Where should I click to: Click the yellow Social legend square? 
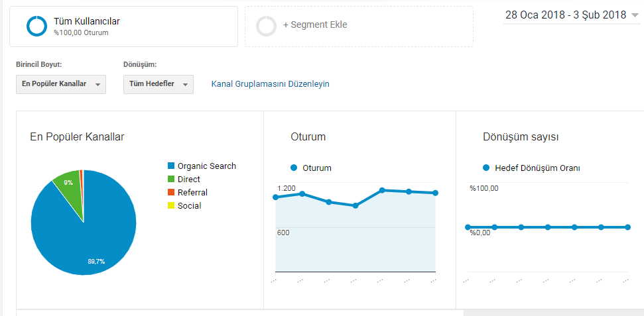pos(171,205)
